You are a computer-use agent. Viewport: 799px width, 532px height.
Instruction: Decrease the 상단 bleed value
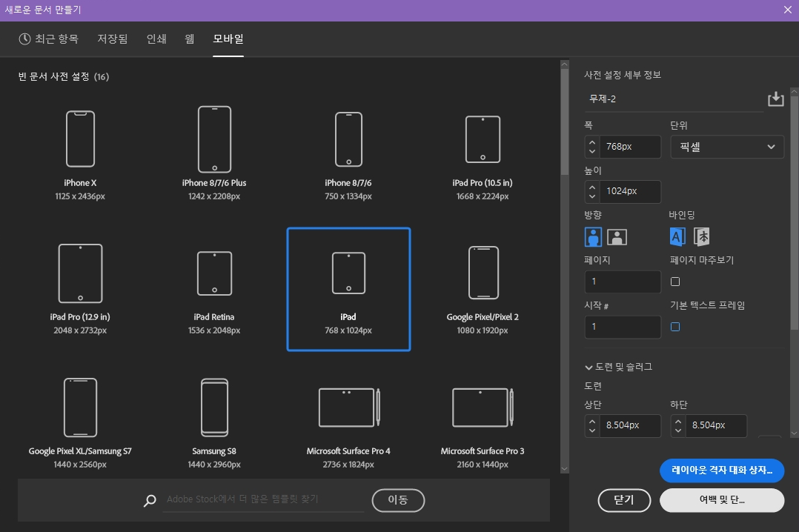point(592,430)
